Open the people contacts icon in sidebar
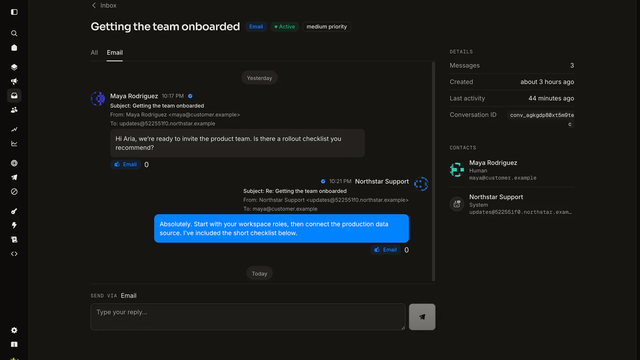This screenshot has width=640, height=360. [x=14, y=110]
